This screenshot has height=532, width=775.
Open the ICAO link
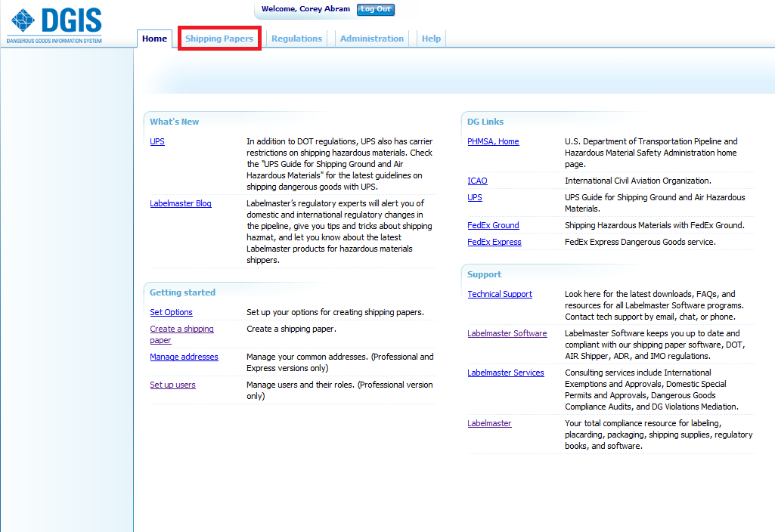coord(477,181)
